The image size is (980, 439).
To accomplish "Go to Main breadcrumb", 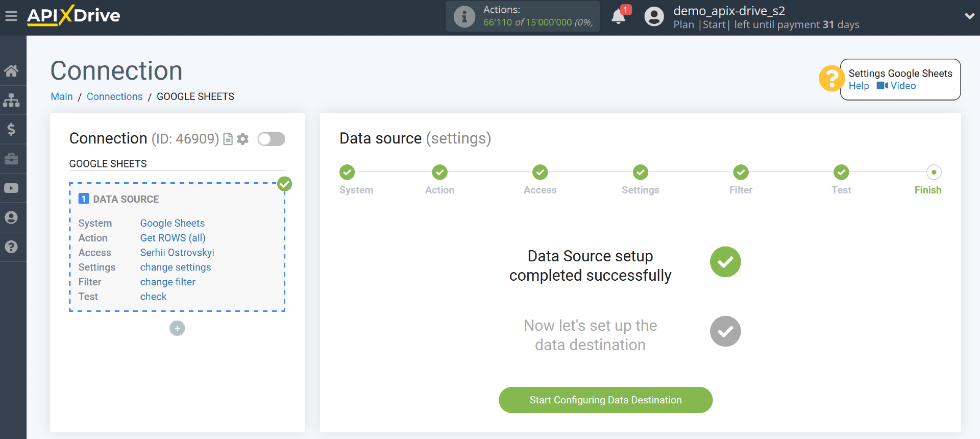I will [62, 96].
